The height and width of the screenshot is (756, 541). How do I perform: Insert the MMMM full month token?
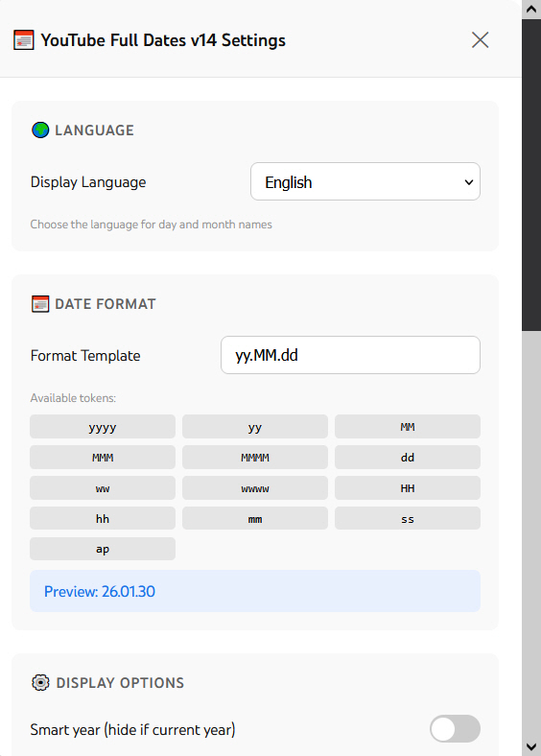point(255,457)
